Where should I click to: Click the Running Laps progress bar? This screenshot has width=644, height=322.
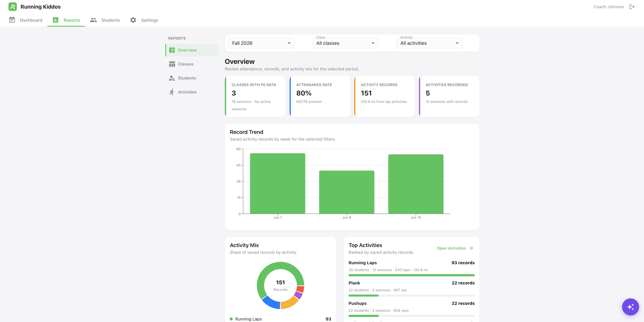point(412,275)
